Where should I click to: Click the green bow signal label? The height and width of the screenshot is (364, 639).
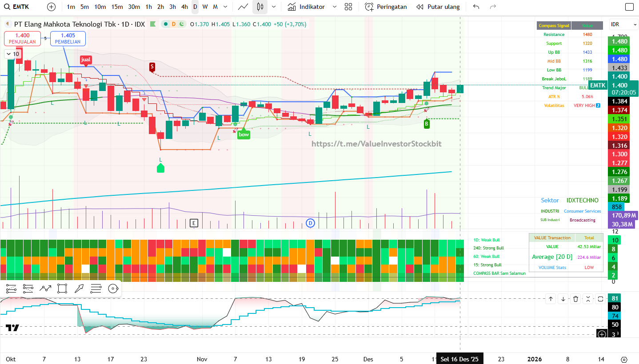coord(244,135)
